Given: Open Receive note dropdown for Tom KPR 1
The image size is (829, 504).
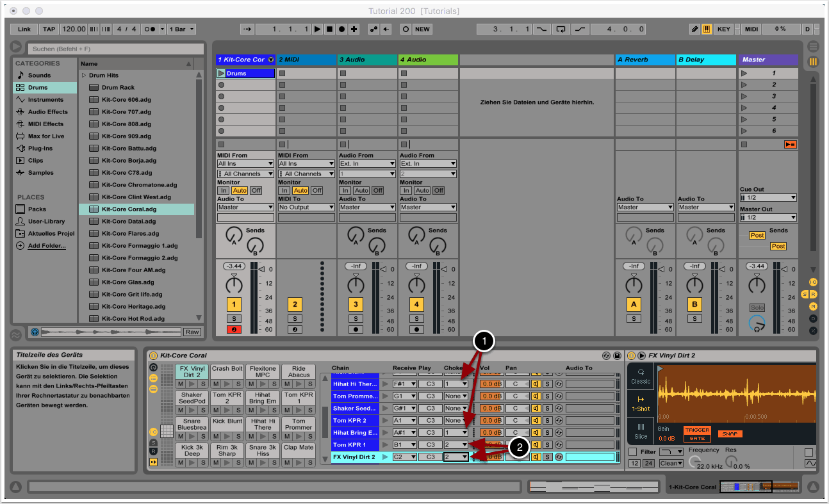Looking at the screenshot, I should pos(405,445).
